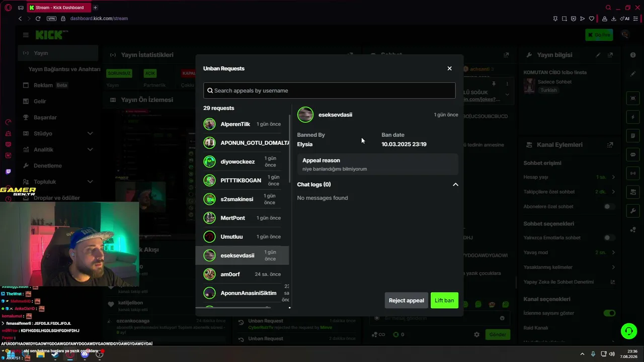The image size is (644, 362).
Task: Expand the Topluluk submenu
Action: click(90, 182)
